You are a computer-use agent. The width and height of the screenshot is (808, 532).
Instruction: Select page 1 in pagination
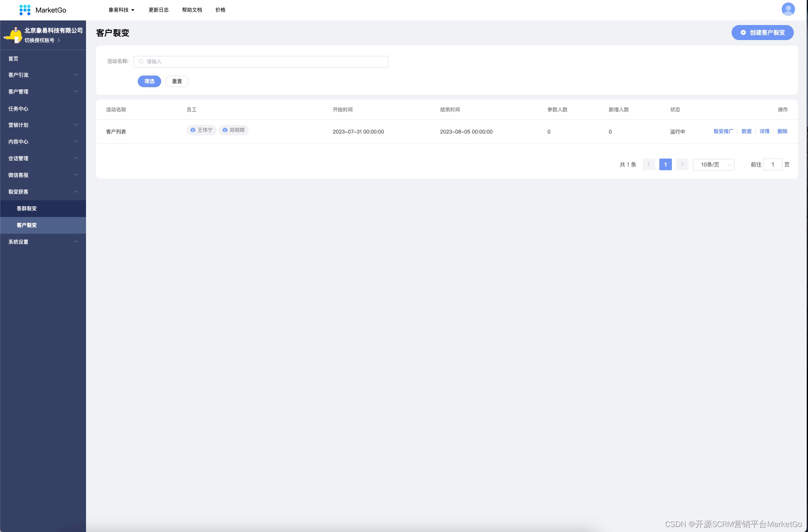tap(665, 164)
